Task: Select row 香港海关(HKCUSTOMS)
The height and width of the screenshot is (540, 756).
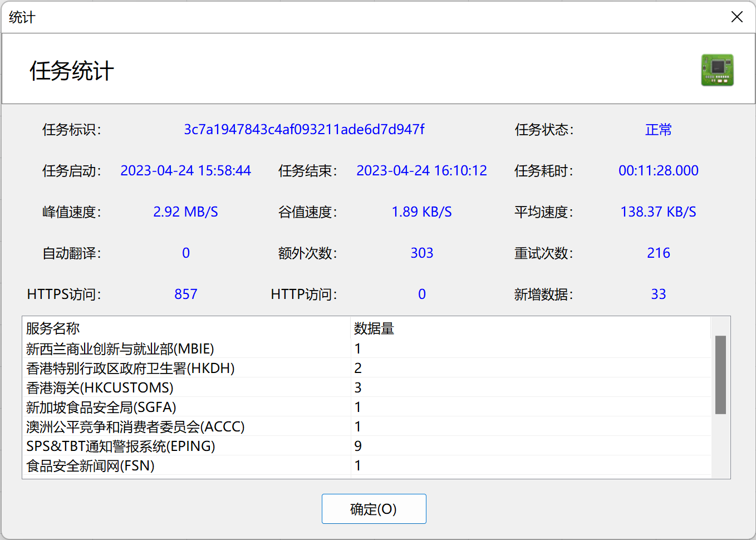Action: point(367,387)
